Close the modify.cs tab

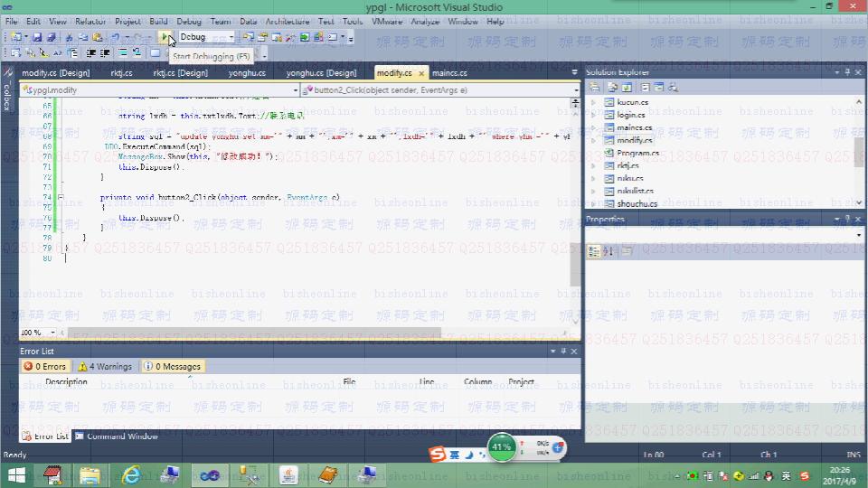pos(420,73)
